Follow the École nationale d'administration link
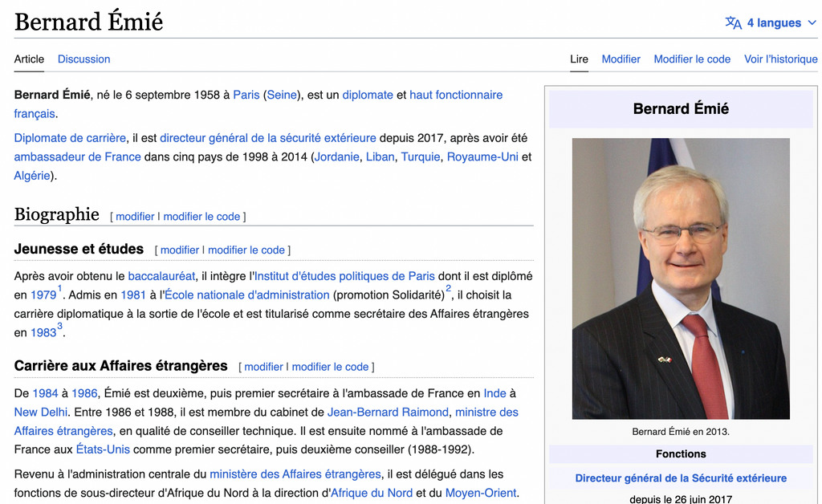Viewport: 822px width, 504px height. pos(247,295)
